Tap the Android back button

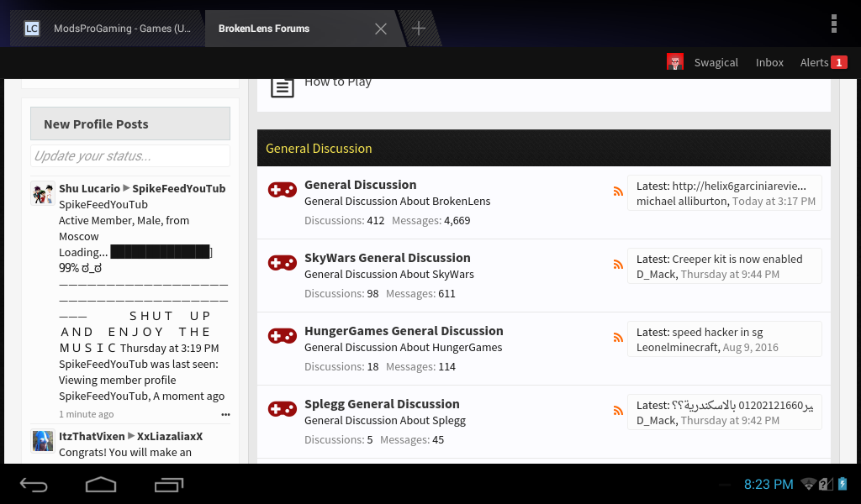pos(34,484)
